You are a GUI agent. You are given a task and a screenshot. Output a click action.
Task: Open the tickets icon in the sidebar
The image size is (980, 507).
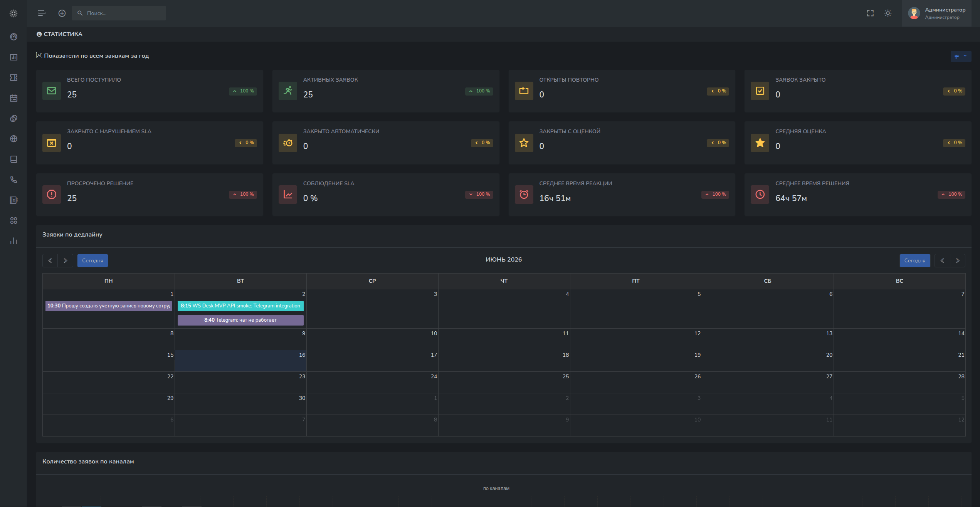13,77
